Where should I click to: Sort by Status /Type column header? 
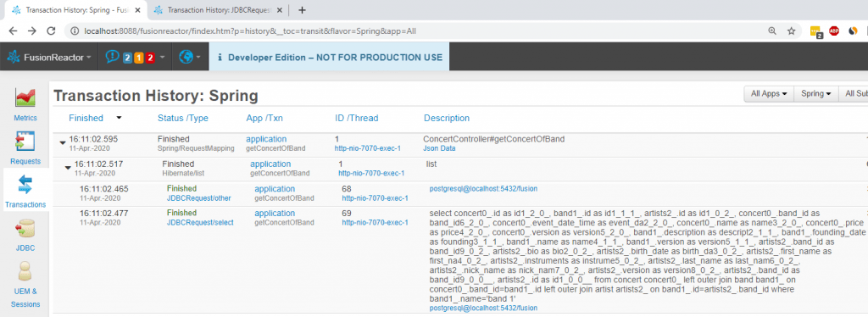coord(183,118)
